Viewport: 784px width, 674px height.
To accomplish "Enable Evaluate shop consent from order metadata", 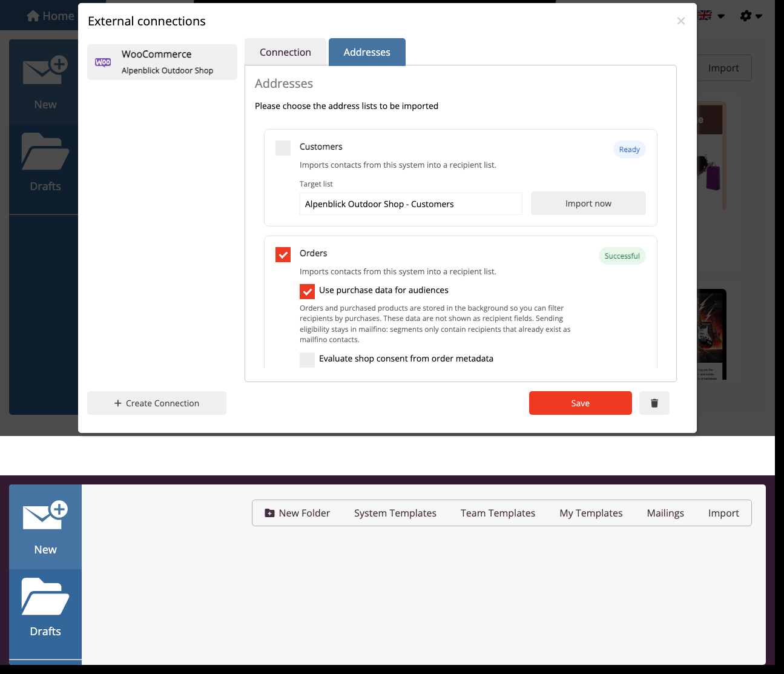I will click(x=307, y=360).
